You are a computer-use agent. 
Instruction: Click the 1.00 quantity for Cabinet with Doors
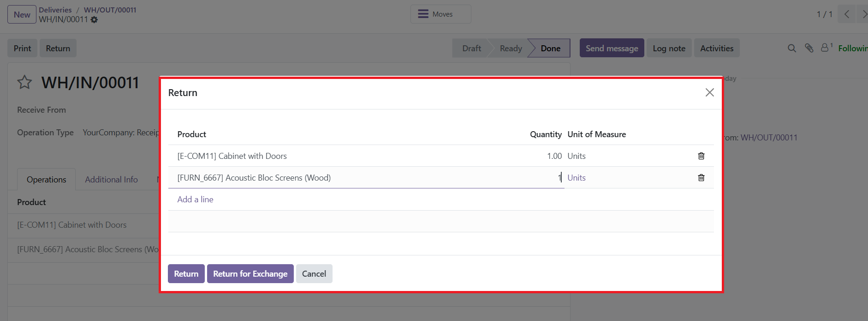click(554, 156)
